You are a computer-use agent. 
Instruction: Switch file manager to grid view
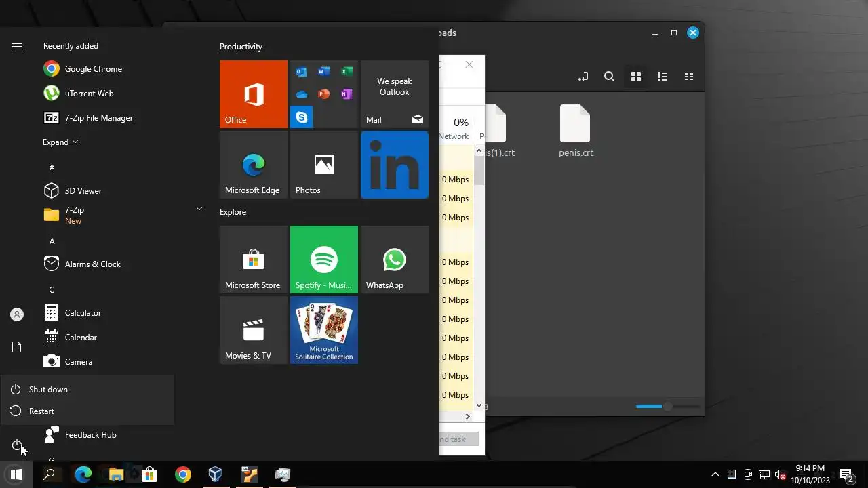pos(635,77)
